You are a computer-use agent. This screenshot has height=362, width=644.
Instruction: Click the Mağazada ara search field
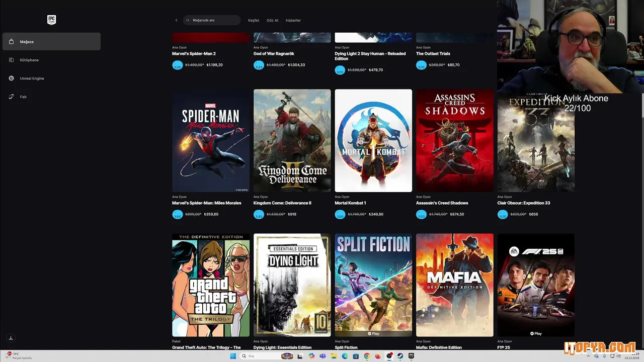[212, 20]
